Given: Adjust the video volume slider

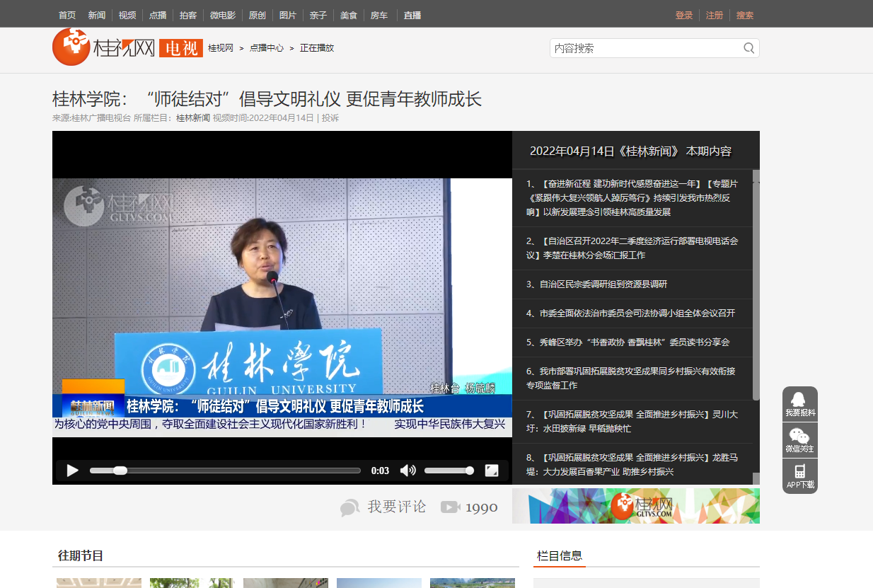Looking at the screenshot, I should point(449,471).
